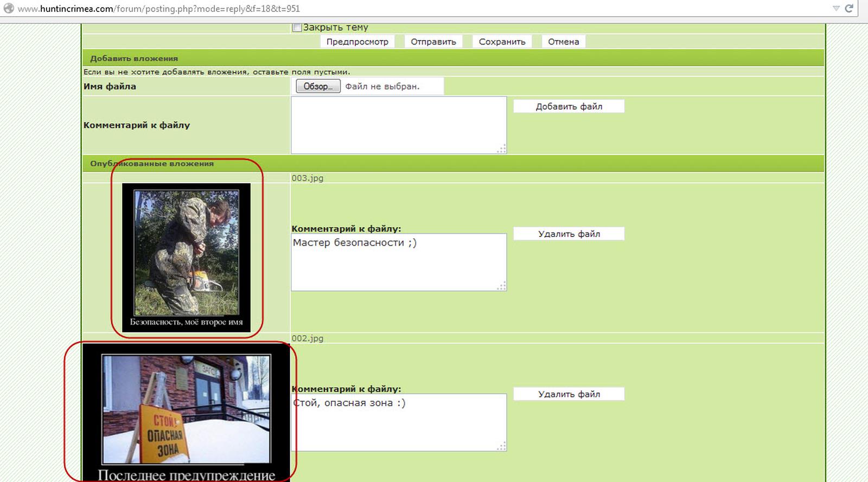Submit the post with 'Отправить'
The image size is (868, 482).
tap(433, 42)
